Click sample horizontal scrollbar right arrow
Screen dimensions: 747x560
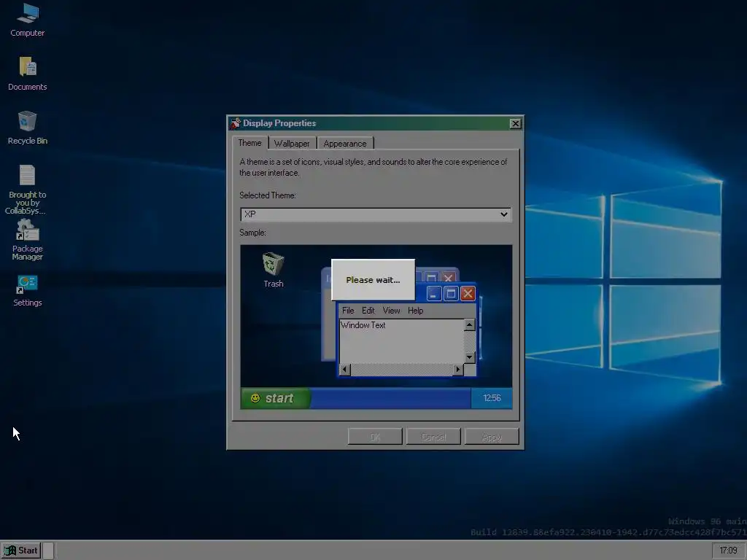click(458, 370)
